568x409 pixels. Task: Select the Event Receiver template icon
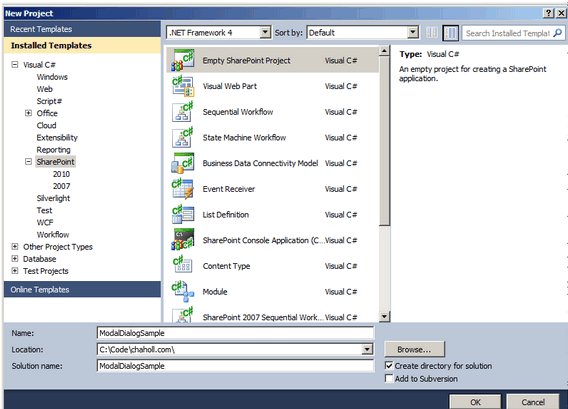(x=183, y=189)
